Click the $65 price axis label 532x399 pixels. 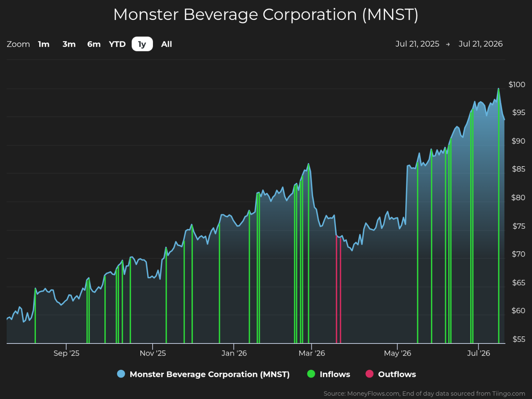point(519,283)
